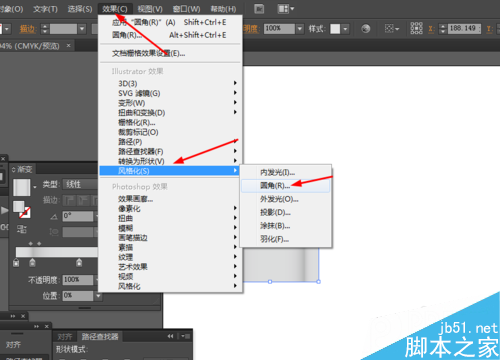
Task: Expand the 像素化 Photoshop effect submenu
Action: click(x=170, y=209)
